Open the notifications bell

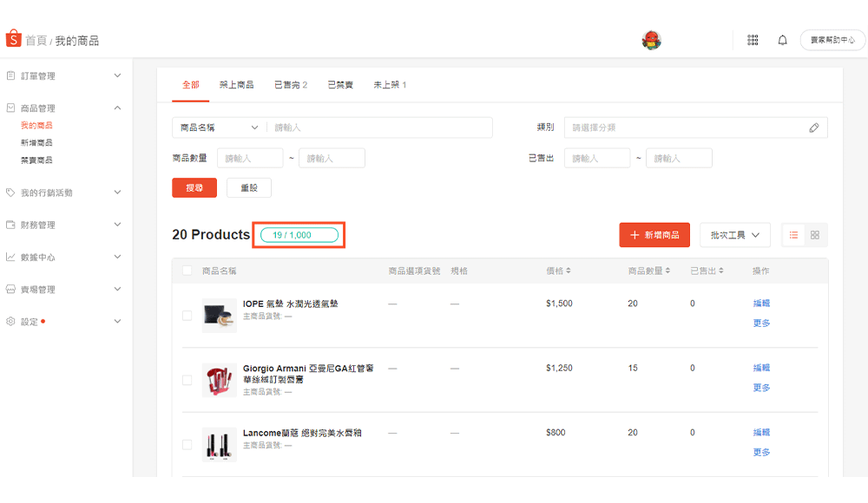(782, 40)
